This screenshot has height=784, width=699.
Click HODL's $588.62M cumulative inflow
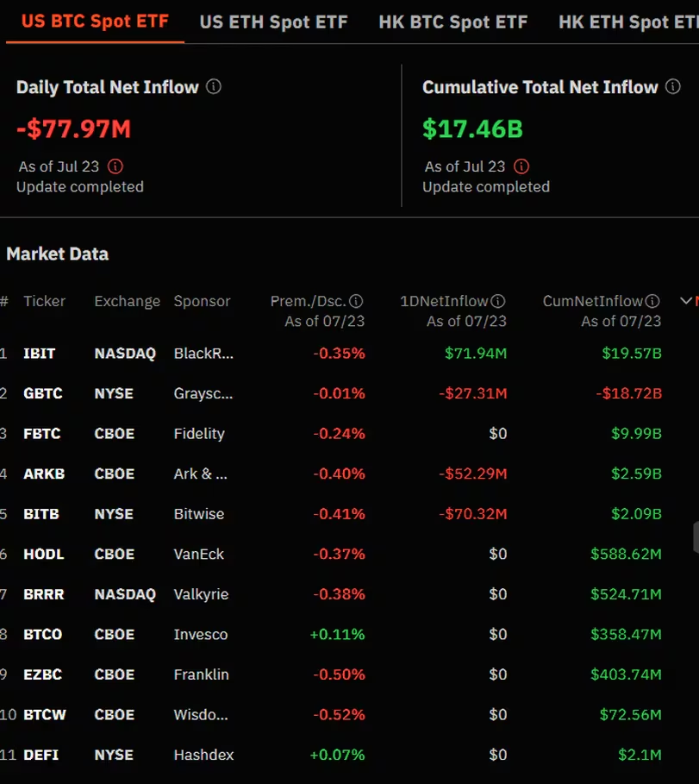coord(627,554)
